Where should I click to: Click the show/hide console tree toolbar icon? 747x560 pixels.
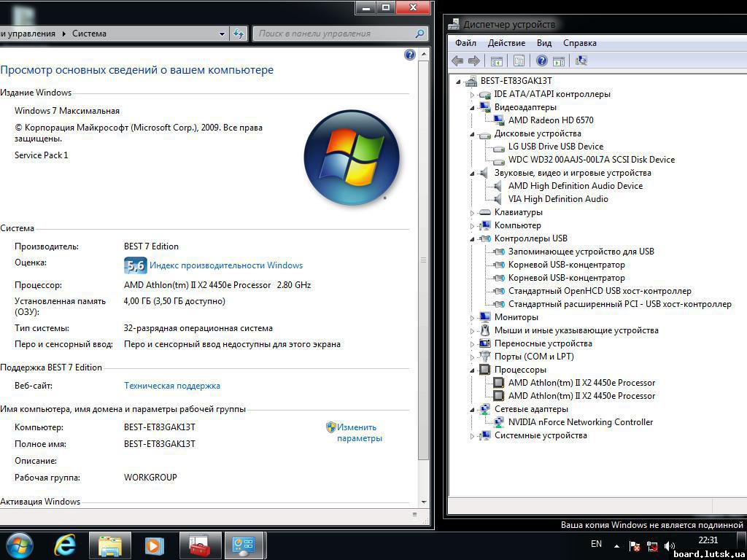[497, 61]
